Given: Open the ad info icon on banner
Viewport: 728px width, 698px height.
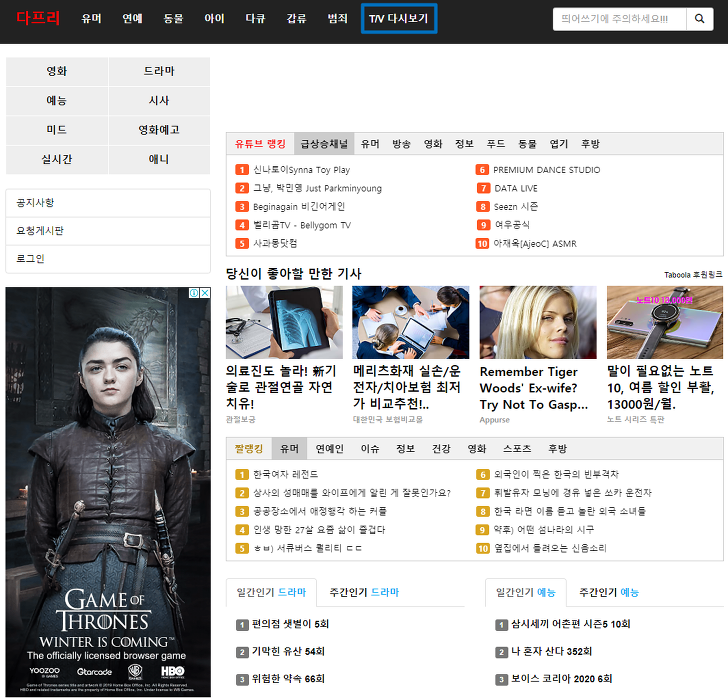Looking at the screenshot, I should point(194,293).
